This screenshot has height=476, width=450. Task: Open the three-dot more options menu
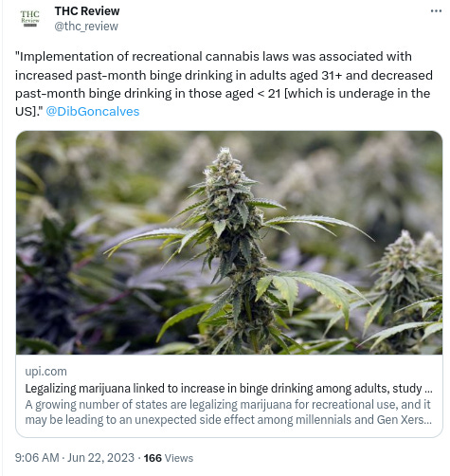click(x=436, y=11)
